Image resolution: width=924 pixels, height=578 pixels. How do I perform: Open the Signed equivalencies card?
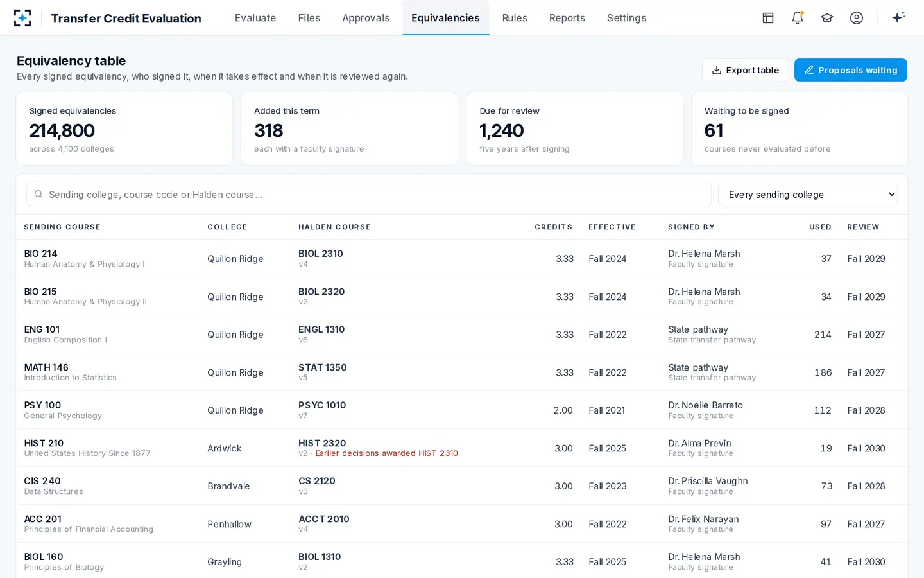[x=124, y=129]
